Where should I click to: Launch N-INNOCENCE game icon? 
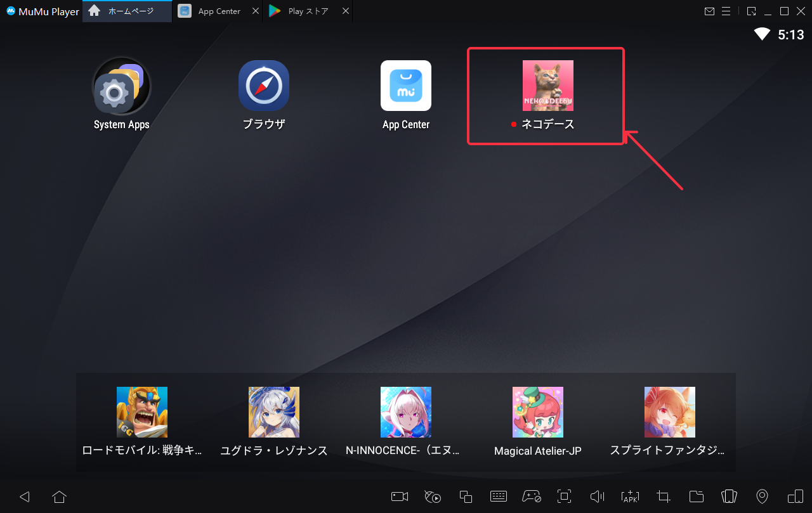click(406, 412)
